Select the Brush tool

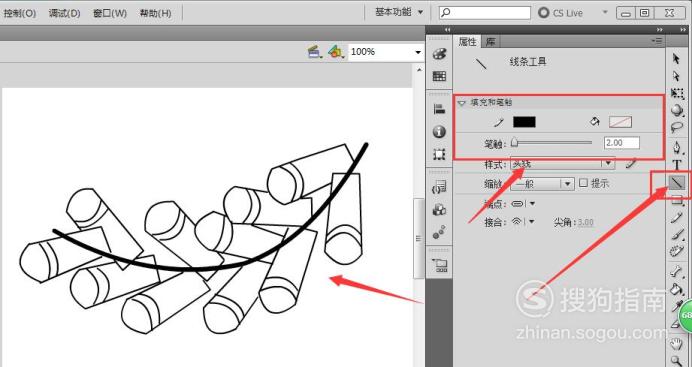(676, 235)
